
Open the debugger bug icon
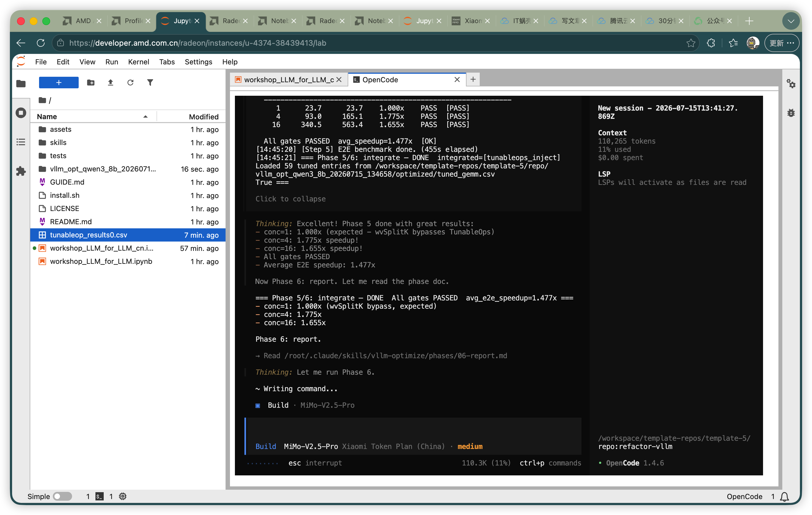click(791, 113)
